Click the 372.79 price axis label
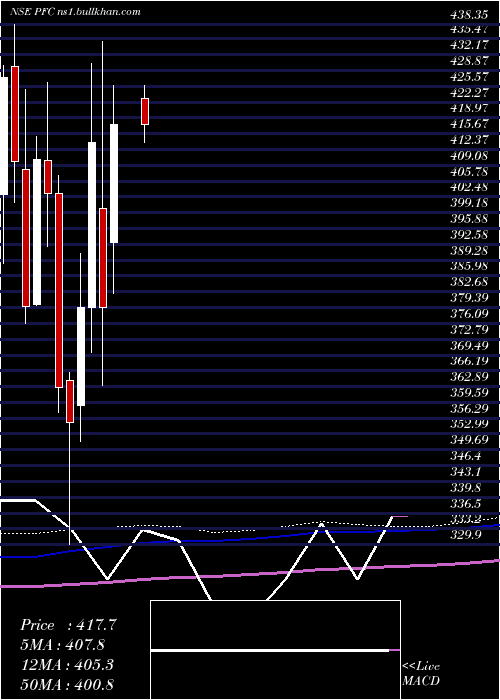Screen dimensions: 500x700 click(471, 329)
